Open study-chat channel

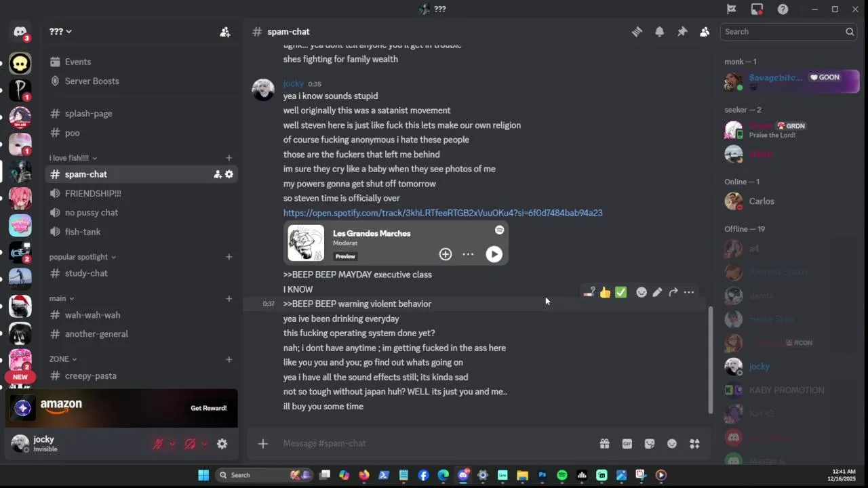(x=141, y=273)
